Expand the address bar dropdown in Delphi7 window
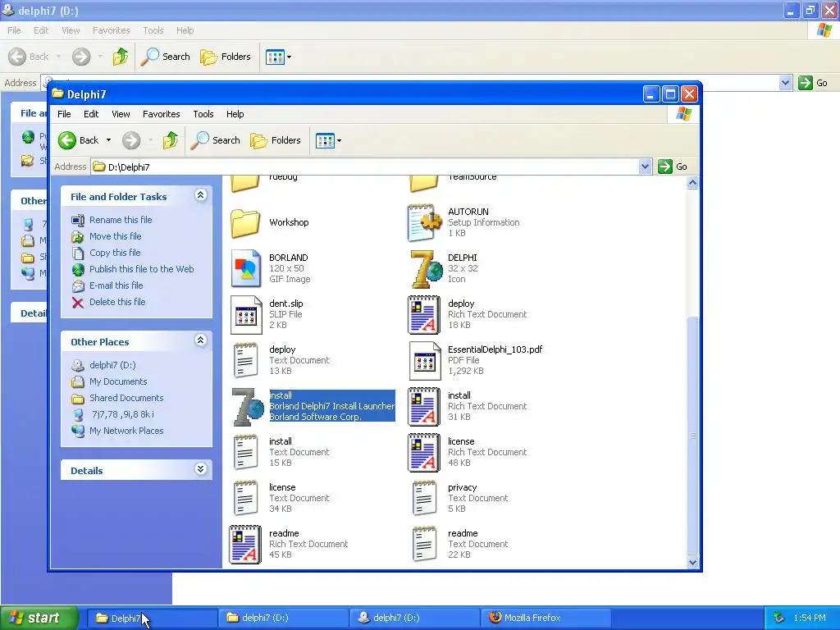The height and width of the screenshot is (630, 840). (x=645, y=167)
